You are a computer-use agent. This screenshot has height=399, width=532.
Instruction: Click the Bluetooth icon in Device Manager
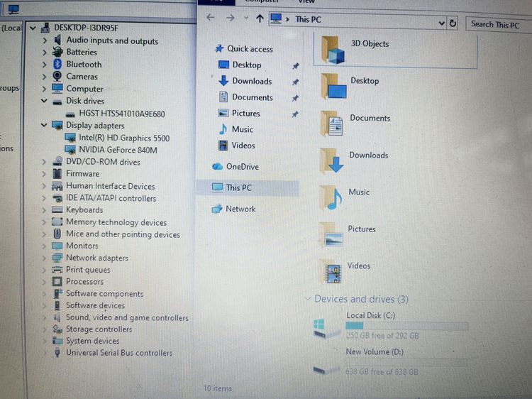pyautogui.click(x=57, y=64)
